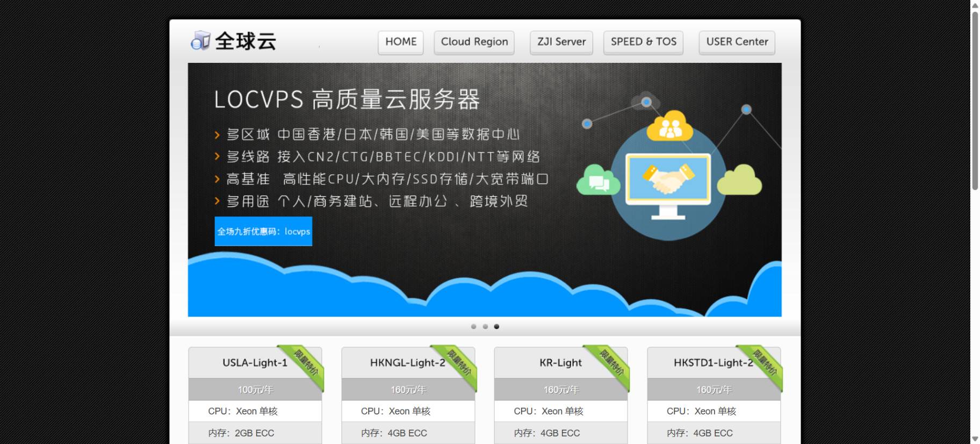Open the Cloud Region menu
This screenshot has height=444, width=980.
[474, 42]
